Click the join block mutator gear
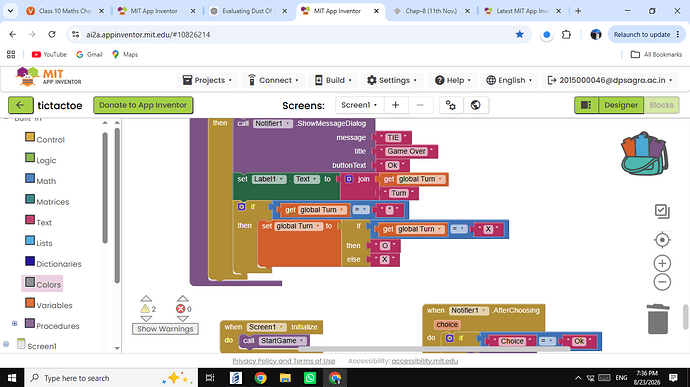 [349, 179]
